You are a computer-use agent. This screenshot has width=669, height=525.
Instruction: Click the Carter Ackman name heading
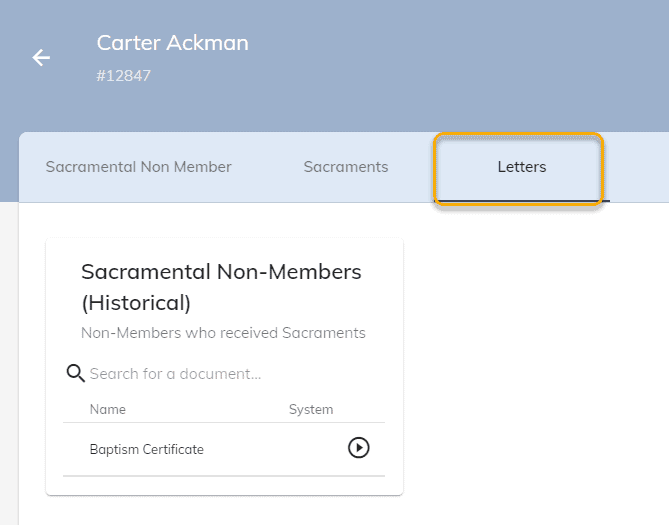172,43
